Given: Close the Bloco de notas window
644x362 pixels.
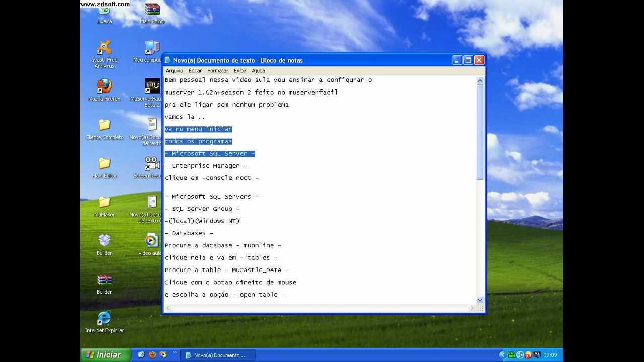Looking at the screenshot, I should tap(479, 60).
